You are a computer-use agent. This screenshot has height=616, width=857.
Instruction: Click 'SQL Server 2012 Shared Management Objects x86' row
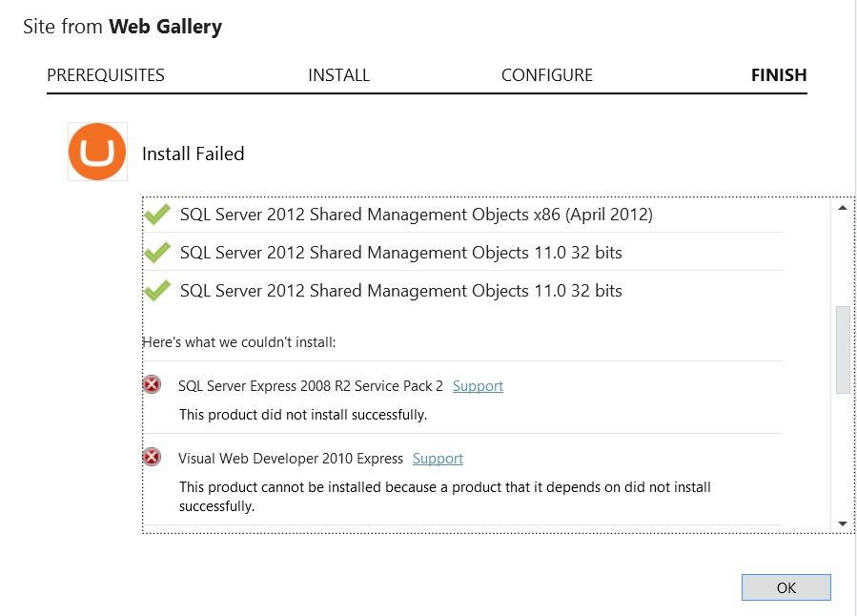(463, 215)
